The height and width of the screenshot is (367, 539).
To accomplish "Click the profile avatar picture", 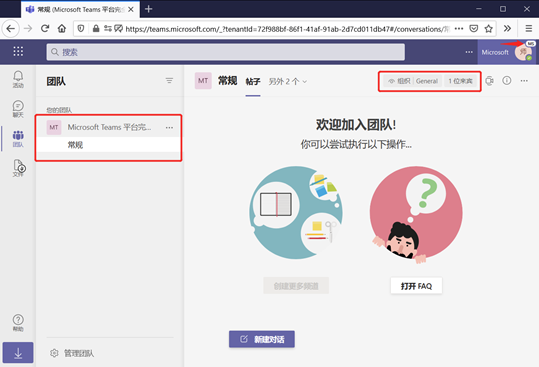I will point(523,52).
